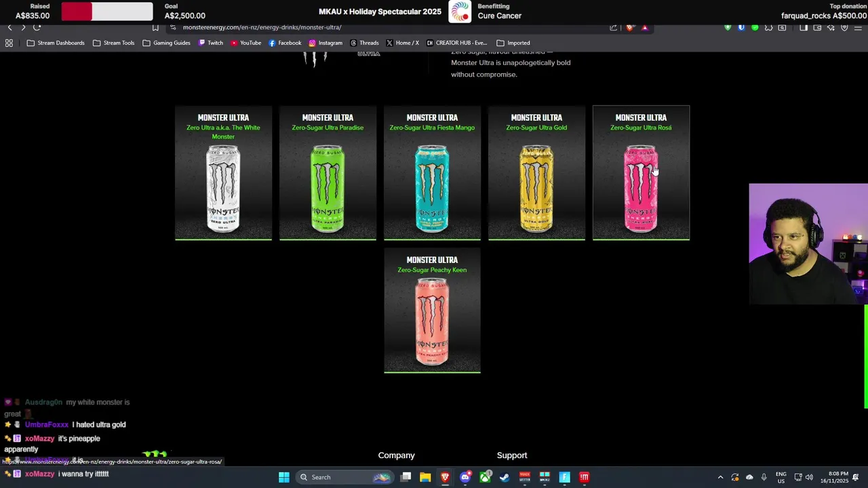Screen dimensions: 868x488
Task: Switch to Brave browser on the taskbar
Action: tap(445, 477)
